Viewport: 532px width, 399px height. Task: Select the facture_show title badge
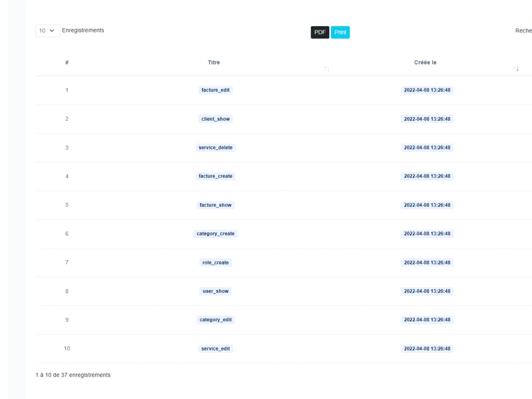[x=215, y=205]
